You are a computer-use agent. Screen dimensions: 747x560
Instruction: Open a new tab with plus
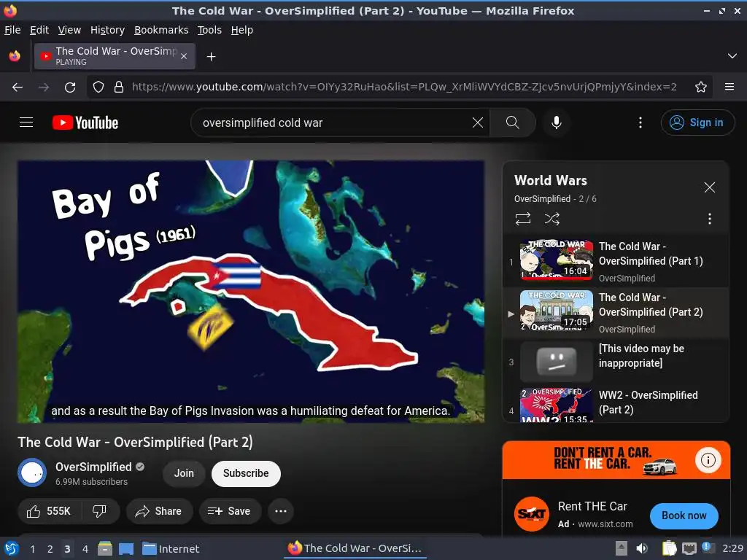click(x=211, y=57)
